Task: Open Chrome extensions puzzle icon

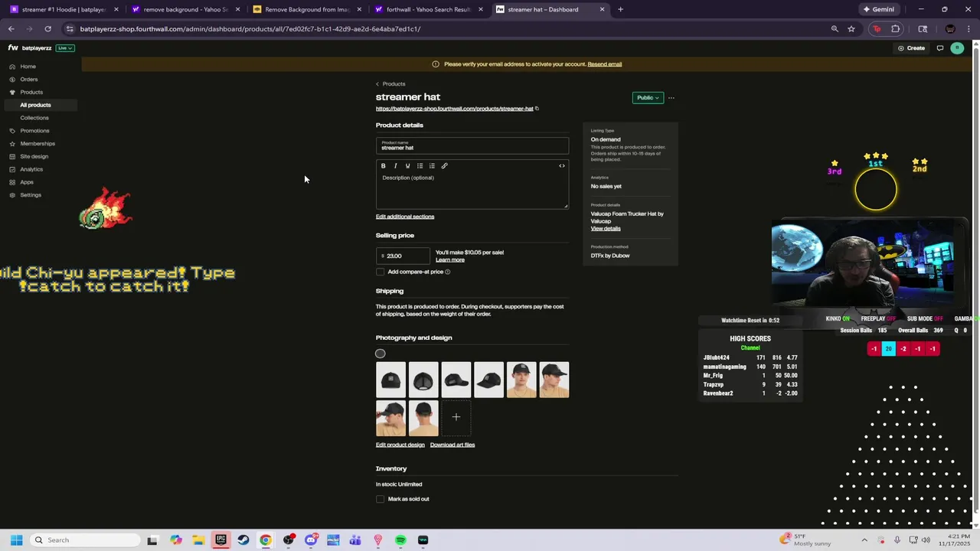Action: [895, 29]
